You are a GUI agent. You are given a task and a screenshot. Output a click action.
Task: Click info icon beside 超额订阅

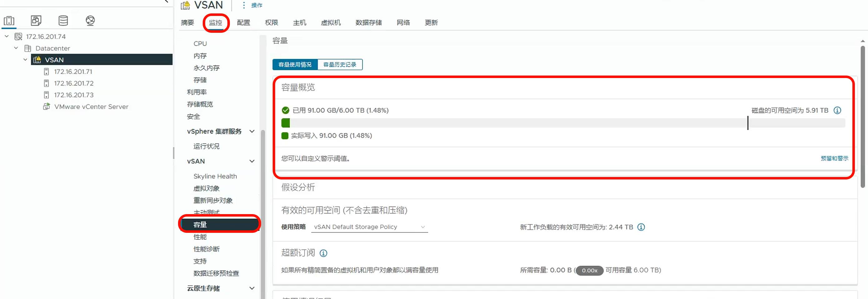point(323,253)
